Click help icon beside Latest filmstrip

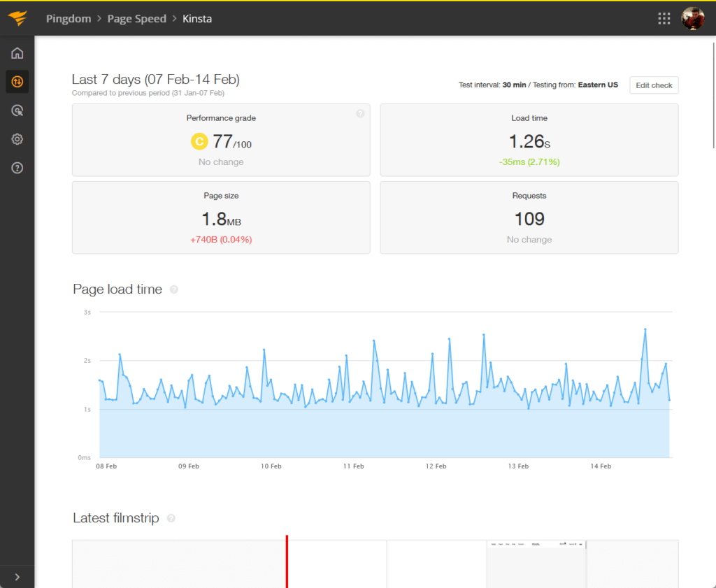pos(171,518)
